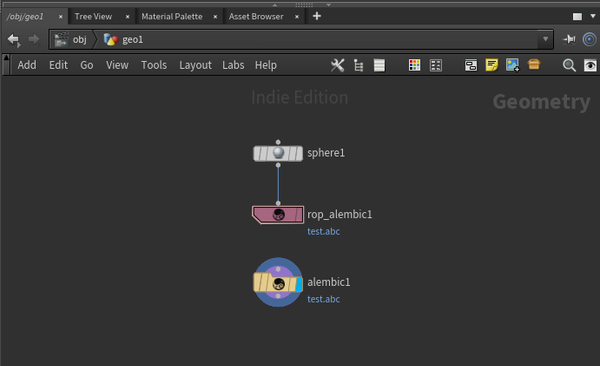Click the alembic1 node label
The width and height of the screenshot is (600, 366).
click(329, 282)
